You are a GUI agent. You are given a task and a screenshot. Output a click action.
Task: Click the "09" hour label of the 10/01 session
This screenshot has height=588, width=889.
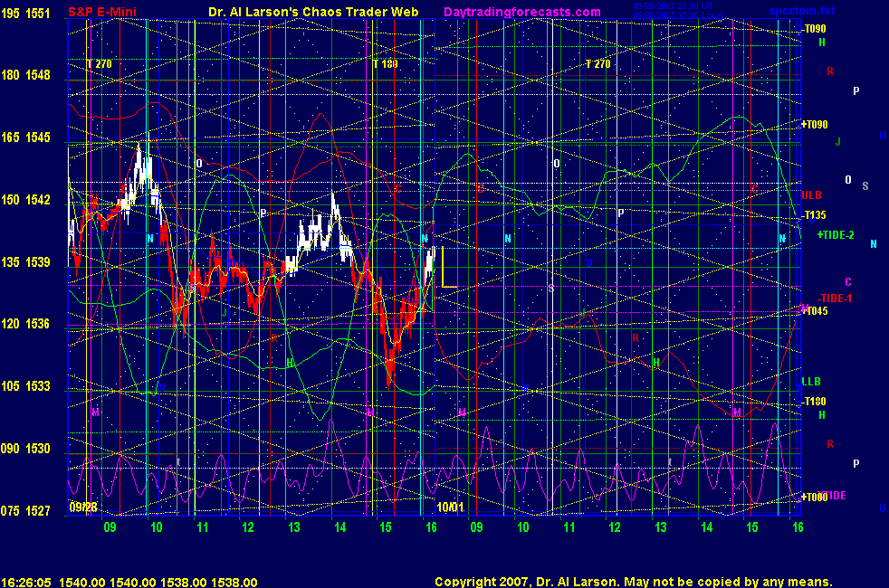(476, 527)
